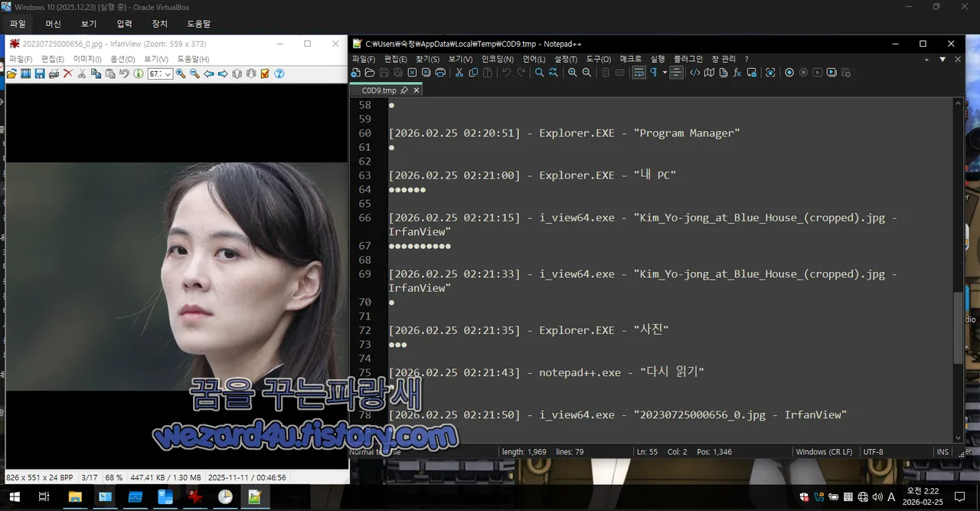Toggle indent guide in Notepad++ toolbar
980x511 pixels.
pos(676,73)
